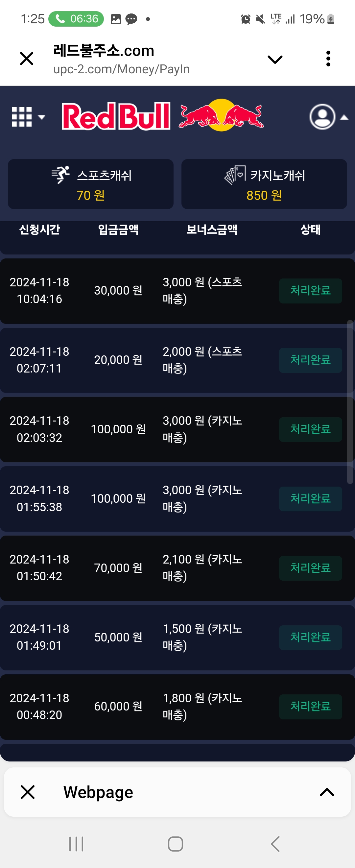
Task: Select the 카지노캐쉬 850 원 tab
Action: [264, 184]
